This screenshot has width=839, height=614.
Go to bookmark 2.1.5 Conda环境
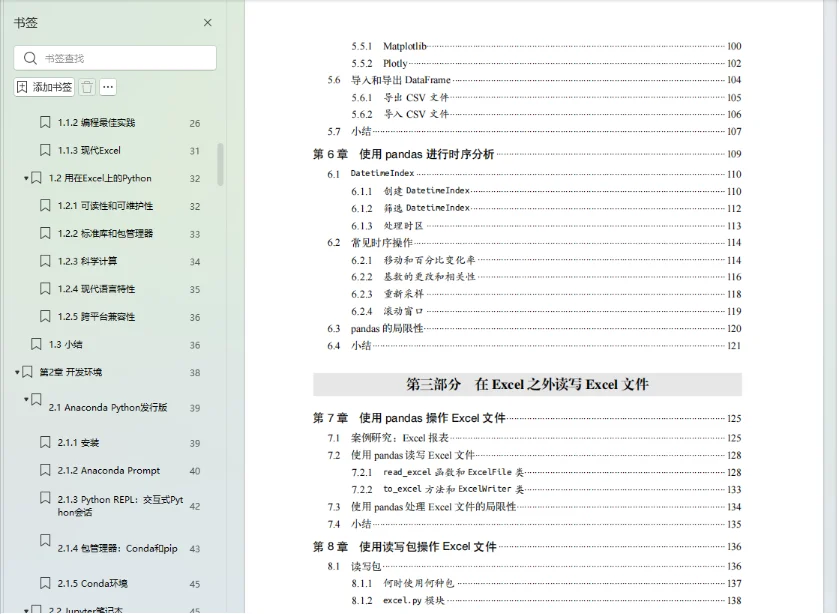click(93, 583)
